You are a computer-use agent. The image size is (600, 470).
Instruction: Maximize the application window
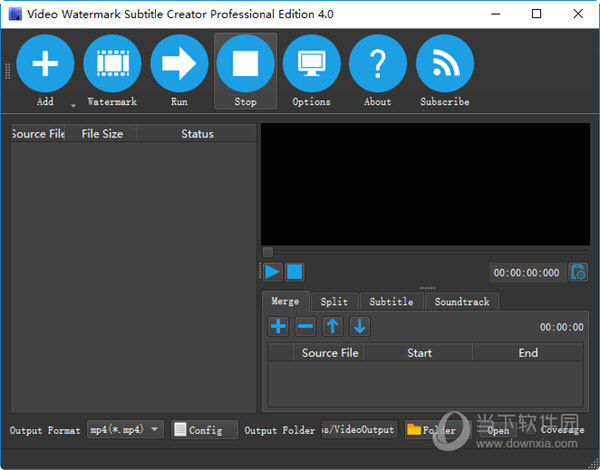point(536,14)
